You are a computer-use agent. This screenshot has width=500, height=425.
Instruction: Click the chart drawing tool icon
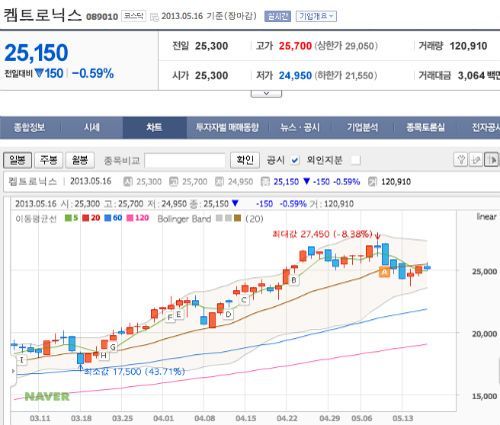click(476, 160)
